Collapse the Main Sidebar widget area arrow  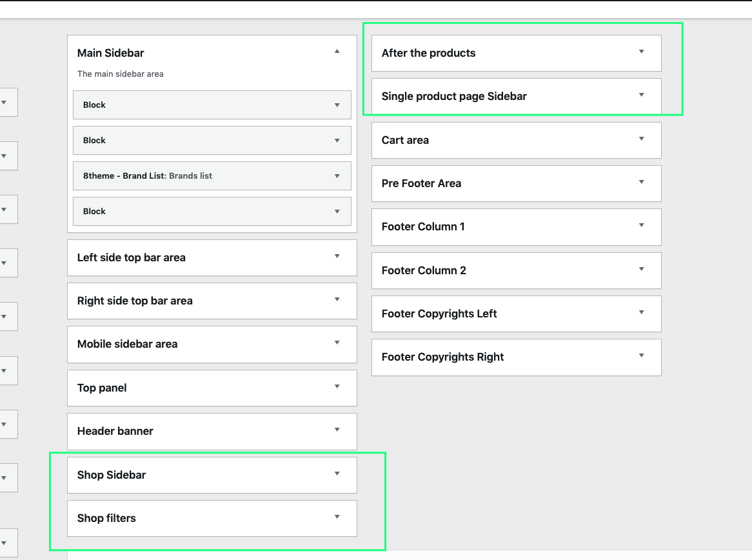point(337,51)
